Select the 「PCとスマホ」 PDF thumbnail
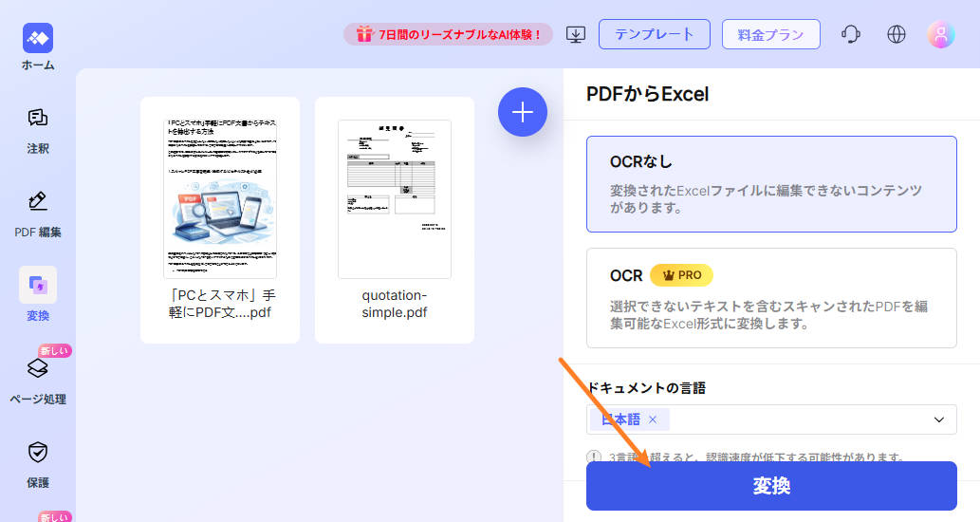 [x=220, y=198]
